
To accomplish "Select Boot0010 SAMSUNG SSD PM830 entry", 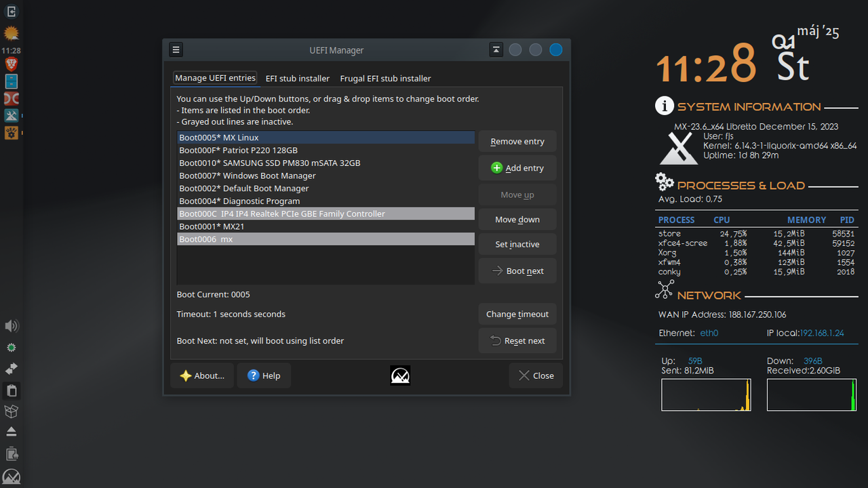I will tap(326, 163).
